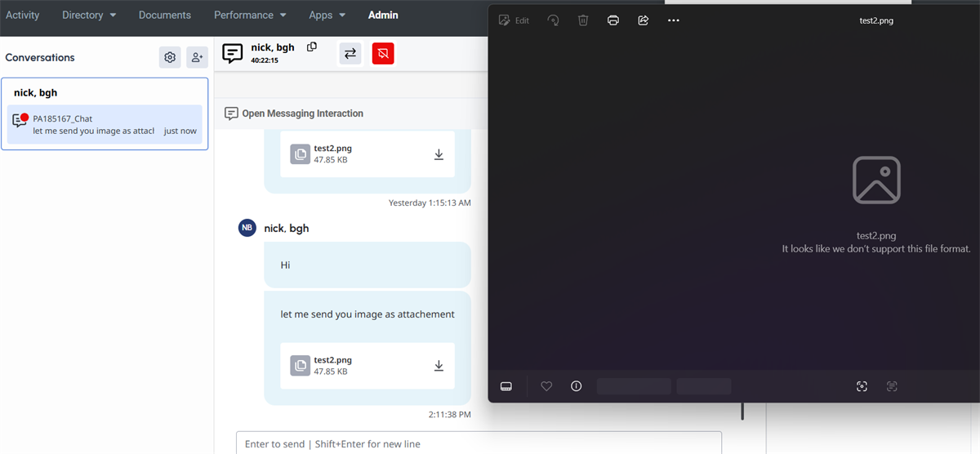Click the unsupported image placeholder icon
This screenshot has height=454, width=980.
(x=876, y=180)
